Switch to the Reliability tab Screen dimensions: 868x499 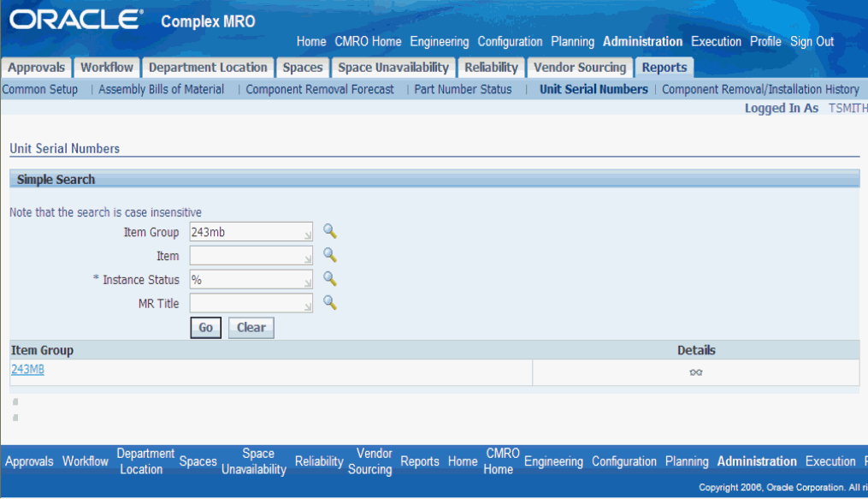coord(491,68)
